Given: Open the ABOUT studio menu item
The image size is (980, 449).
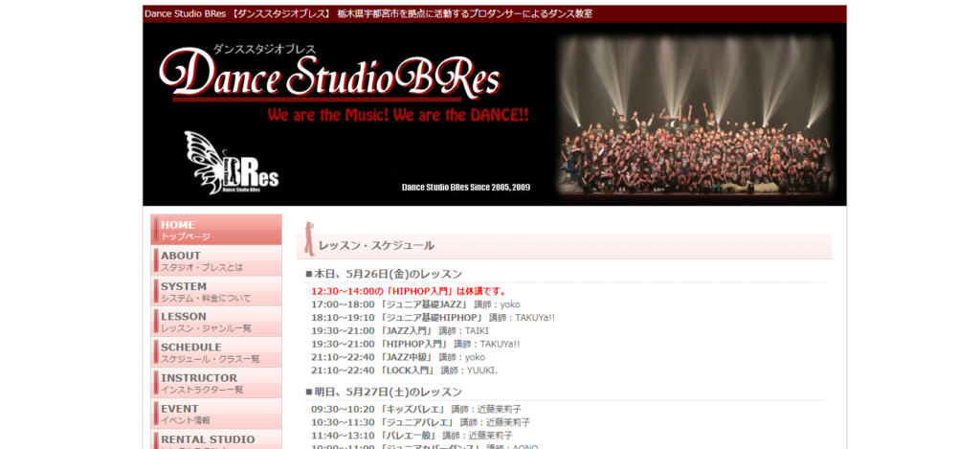Looking at the screenshot, I should 215,260.
